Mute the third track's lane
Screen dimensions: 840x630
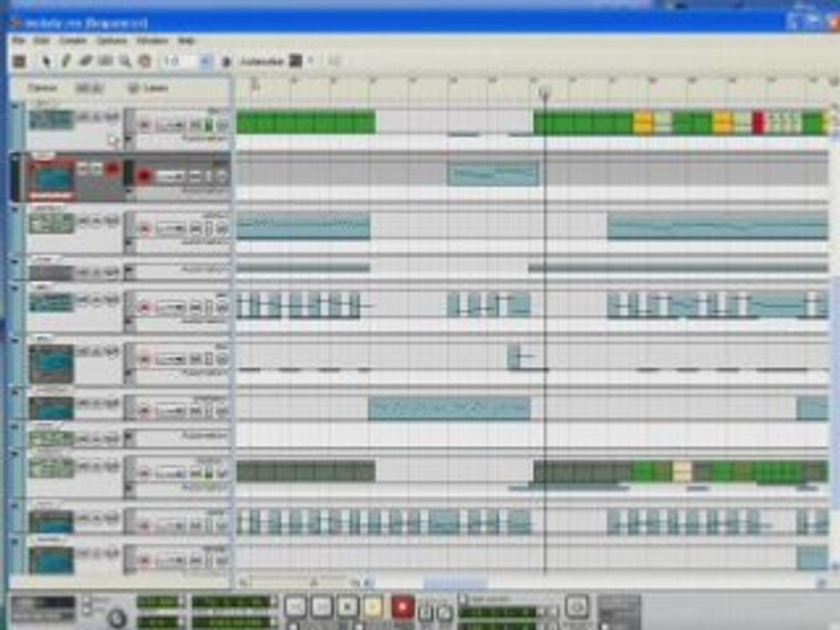pos(195,229)
